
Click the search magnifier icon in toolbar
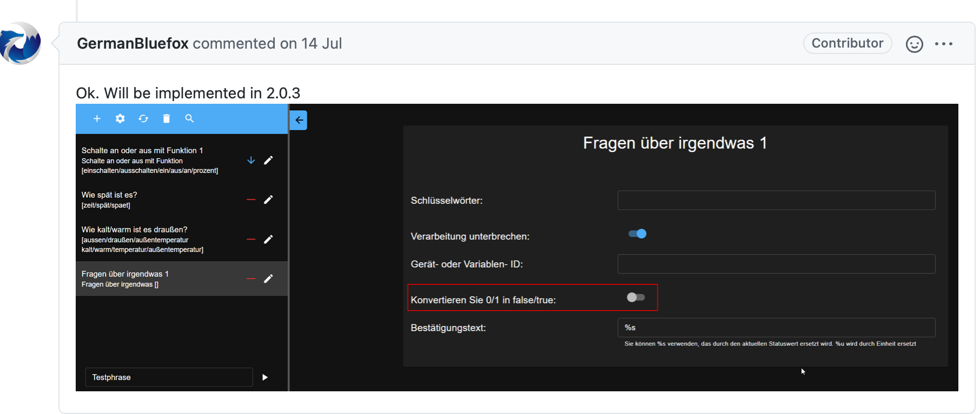[x=189, y=118]
